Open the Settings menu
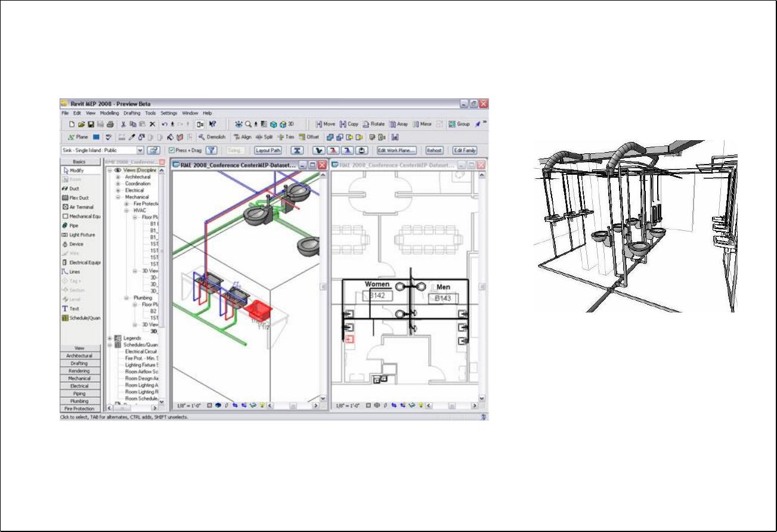This screenshot has width=777, height=532. (x=169, y=113)
